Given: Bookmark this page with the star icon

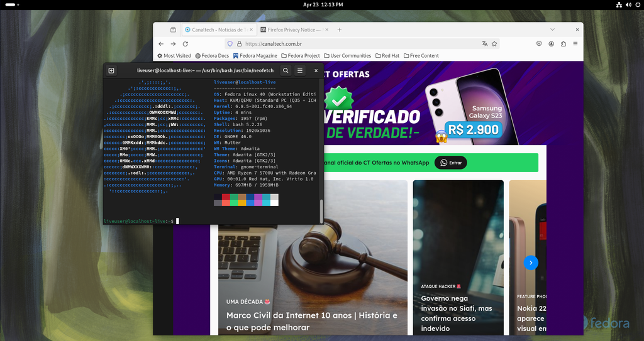Looking at the screenshot, I should click(x=494, y=44).
